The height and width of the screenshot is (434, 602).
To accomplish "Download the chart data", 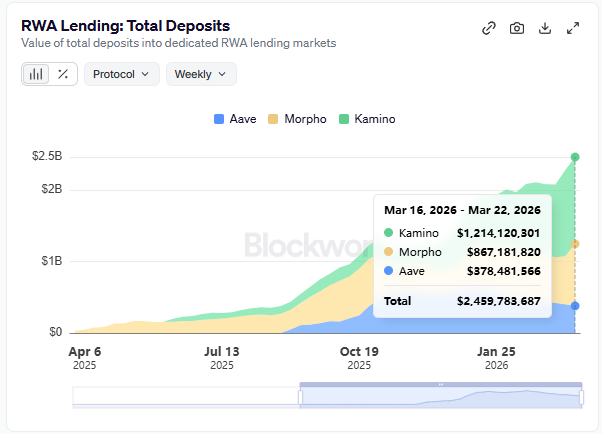I will pos(545,28).
